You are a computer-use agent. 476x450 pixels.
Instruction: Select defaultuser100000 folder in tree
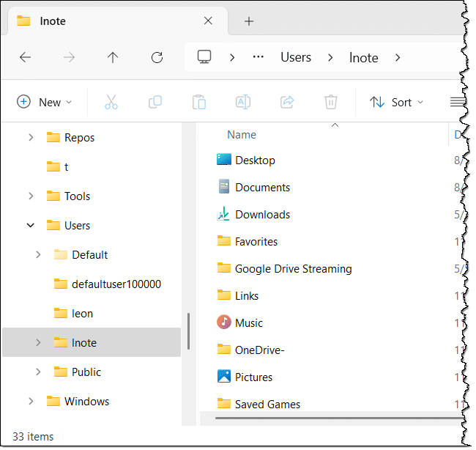[116, 284]
